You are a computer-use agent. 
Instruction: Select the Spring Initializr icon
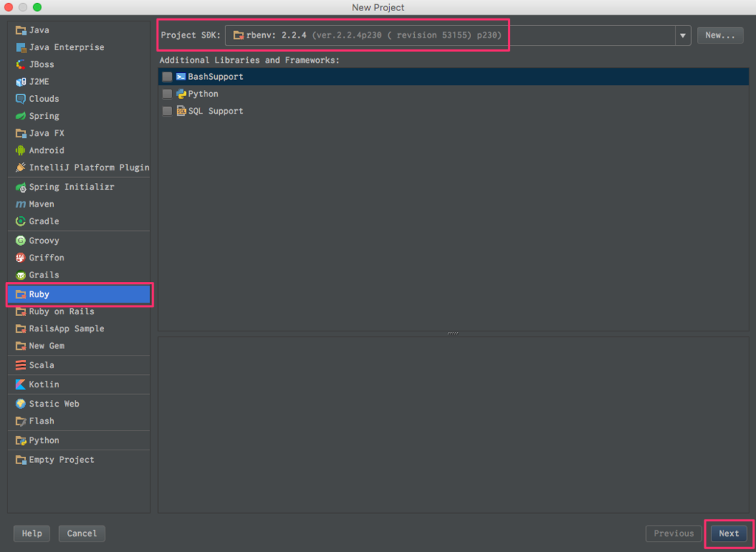(21, 187)
